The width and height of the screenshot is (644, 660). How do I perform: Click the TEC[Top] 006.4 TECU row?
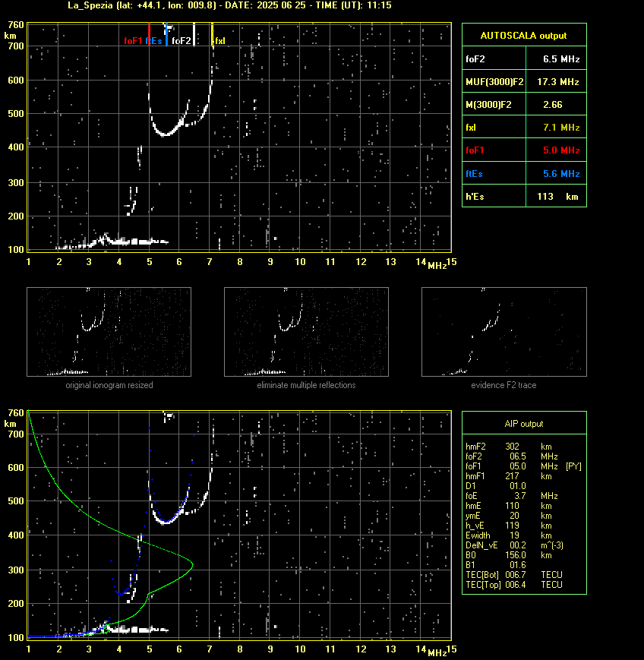point(514,585)
